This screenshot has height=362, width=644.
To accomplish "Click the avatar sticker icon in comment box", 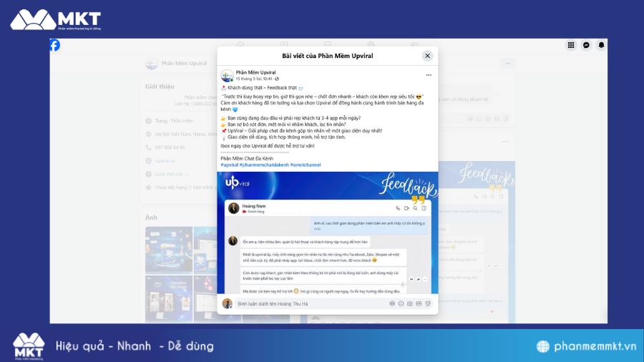I will pos(392,304).
